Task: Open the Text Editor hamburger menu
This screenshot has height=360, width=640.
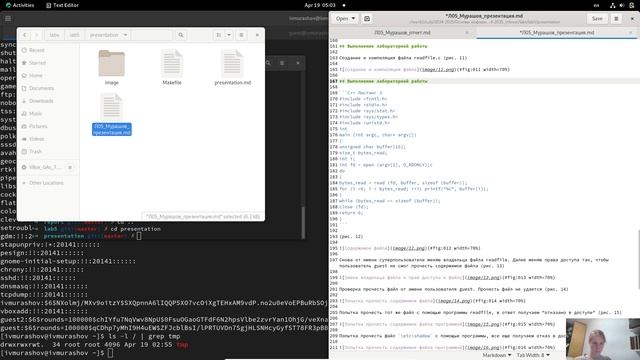Action: pyautogui.click(x=616, y=18)
